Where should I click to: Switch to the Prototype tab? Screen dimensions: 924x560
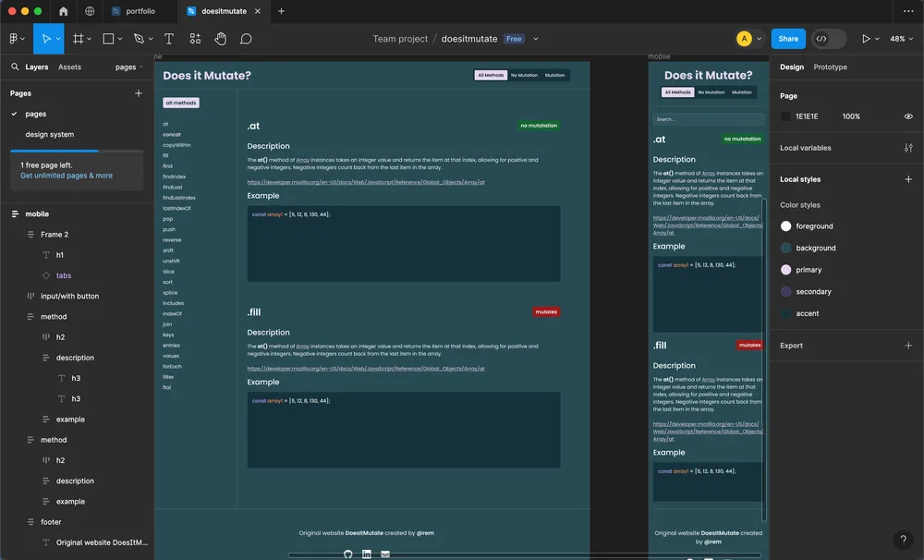830,67
